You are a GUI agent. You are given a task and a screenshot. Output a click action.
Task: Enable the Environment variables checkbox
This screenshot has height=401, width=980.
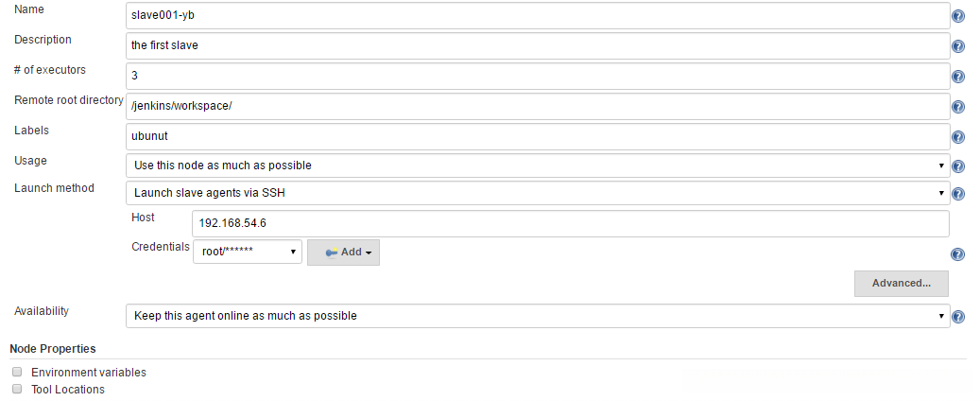pyautogui.click(x=17, y=373)
